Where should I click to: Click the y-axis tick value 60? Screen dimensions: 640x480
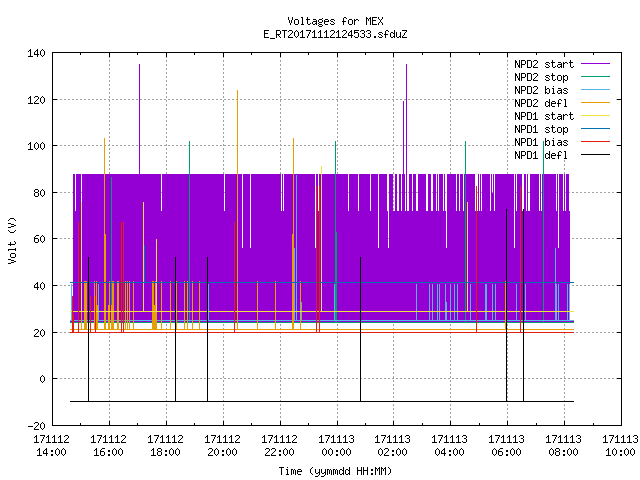point(39,239)
